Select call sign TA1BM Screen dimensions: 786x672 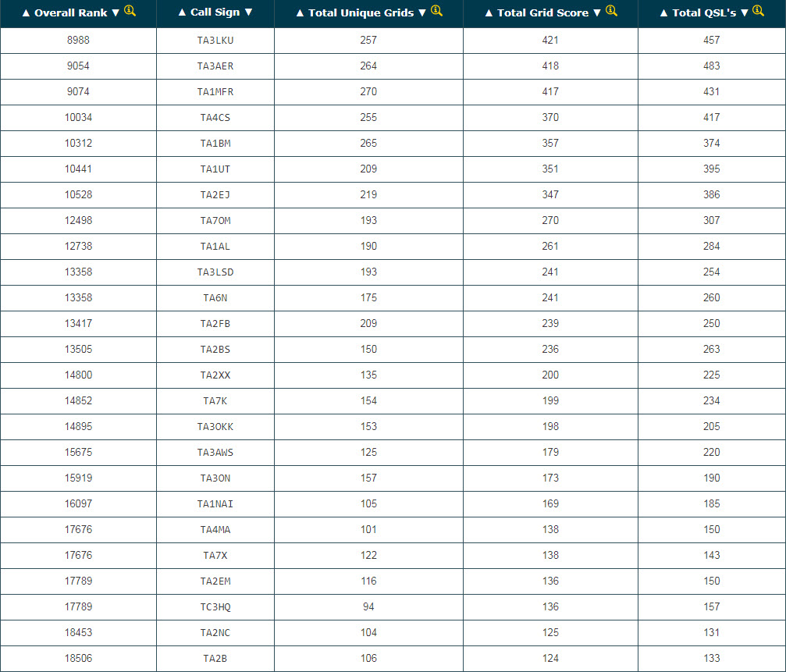pyautogui.click(x=215, y=144)
